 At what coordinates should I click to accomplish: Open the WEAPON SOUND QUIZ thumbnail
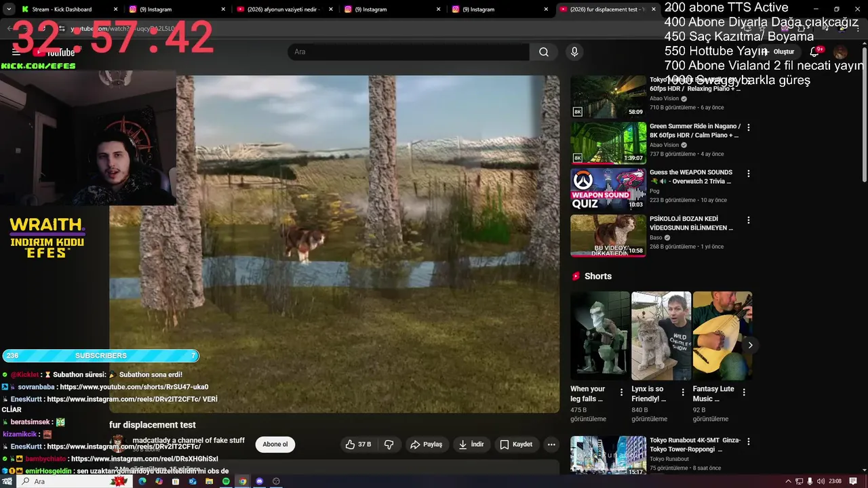(608, 189)
